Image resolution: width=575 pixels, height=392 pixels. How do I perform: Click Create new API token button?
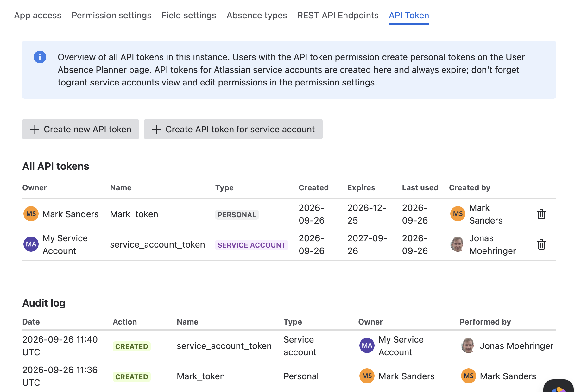[x=80, y=129]
